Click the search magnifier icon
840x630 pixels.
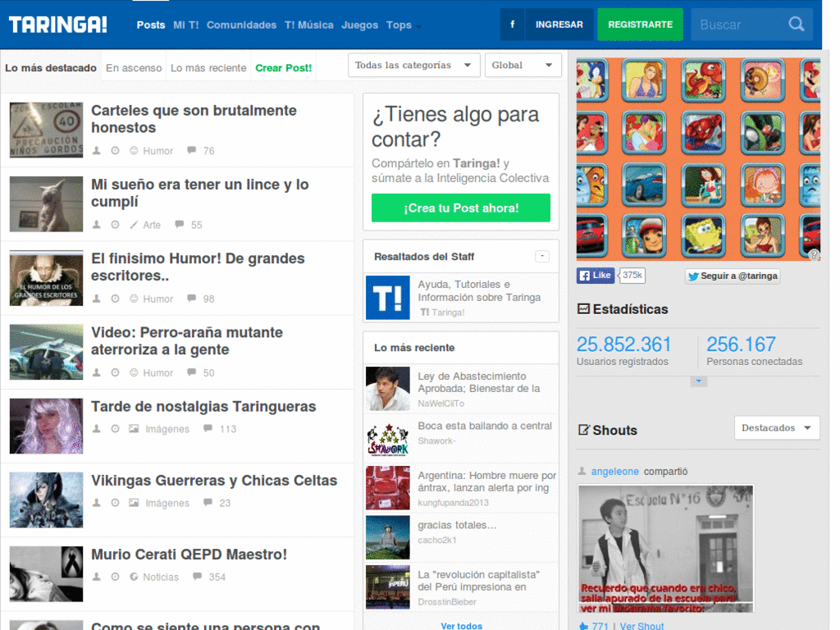point(796,25)
